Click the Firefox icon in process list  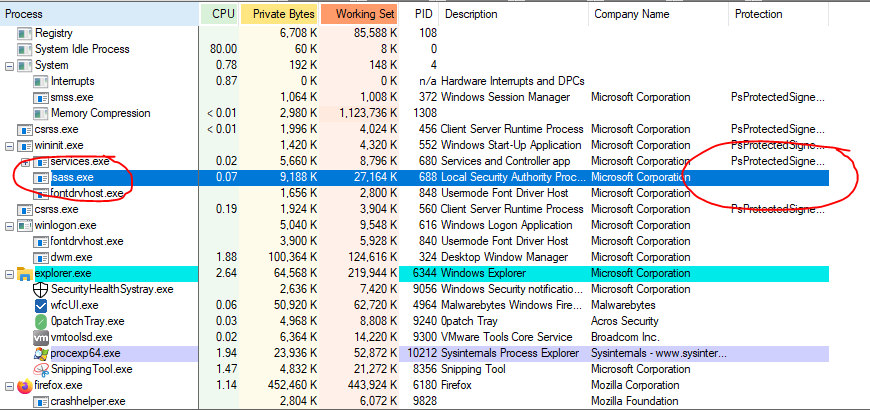[x=25, y=385]
